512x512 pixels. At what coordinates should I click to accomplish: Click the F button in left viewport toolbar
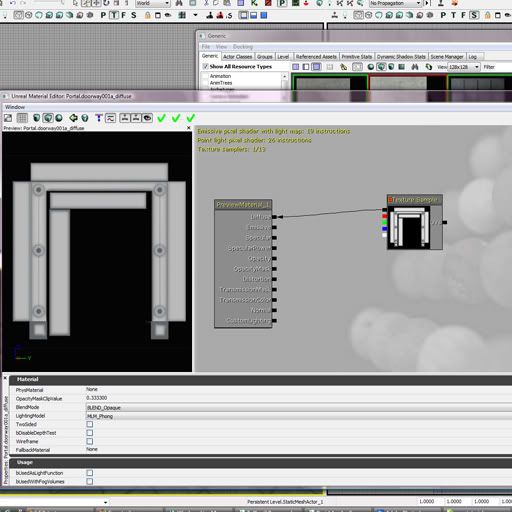coord(124,15)
